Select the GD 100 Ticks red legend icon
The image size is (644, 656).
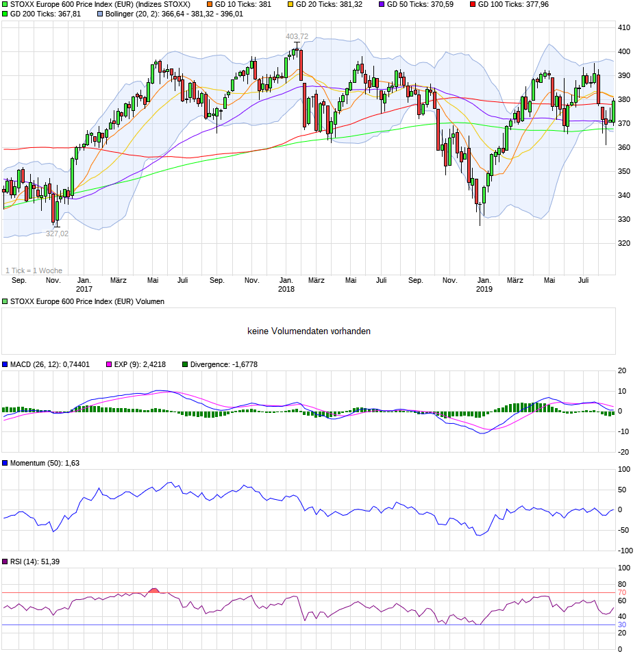click(x=471, y=5)
